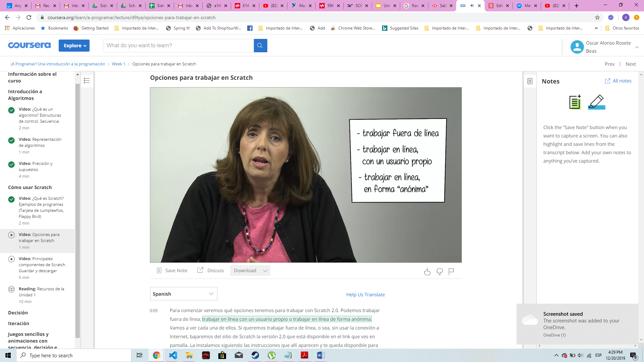Click the thumbs down dislike icon
The image size is (644, 362).
tap(439, 272)
